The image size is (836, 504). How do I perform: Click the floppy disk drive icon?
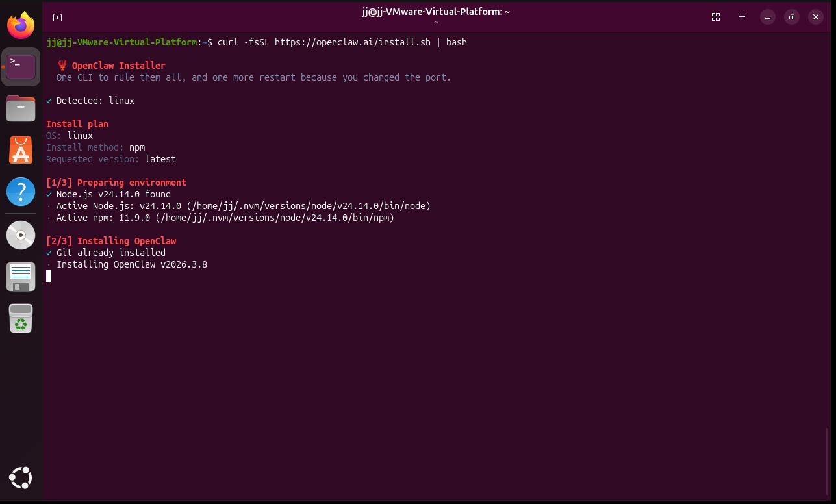tap(21, 276)
